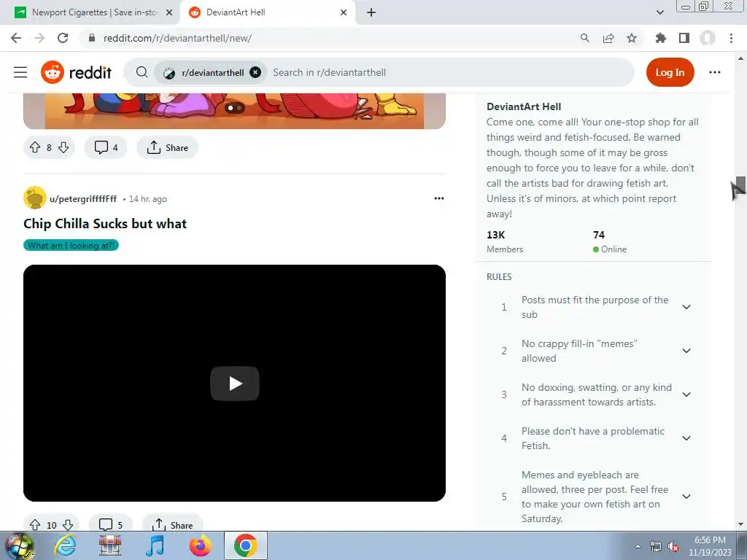Upvote the post with 10 points

(x=35, y=525)
